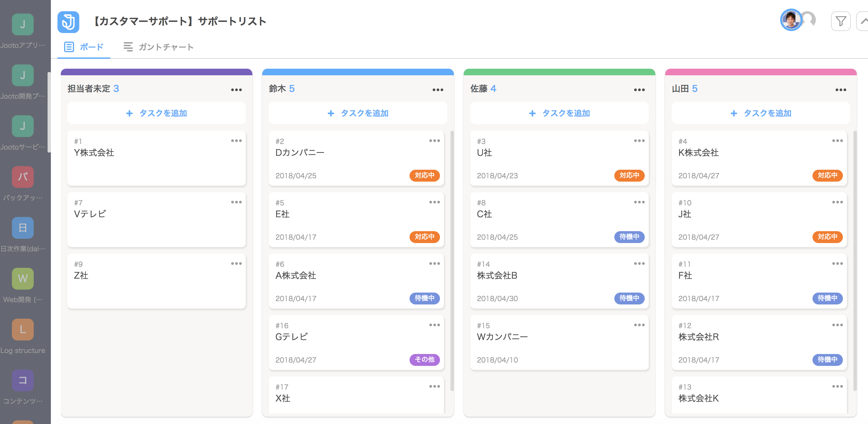Open menu for E社 card

435,202
